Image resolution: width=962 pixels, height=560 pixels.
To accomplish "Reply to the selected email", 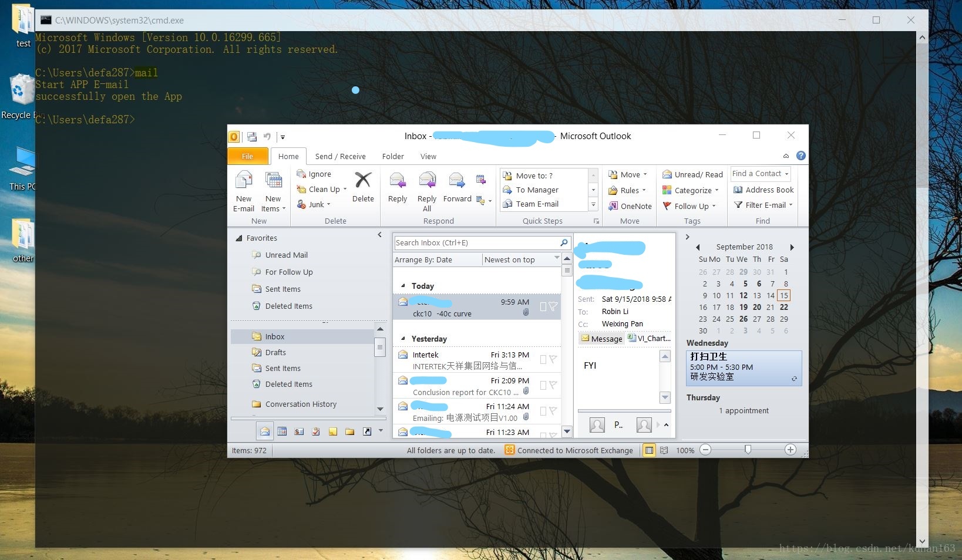I will pos(398,187).
